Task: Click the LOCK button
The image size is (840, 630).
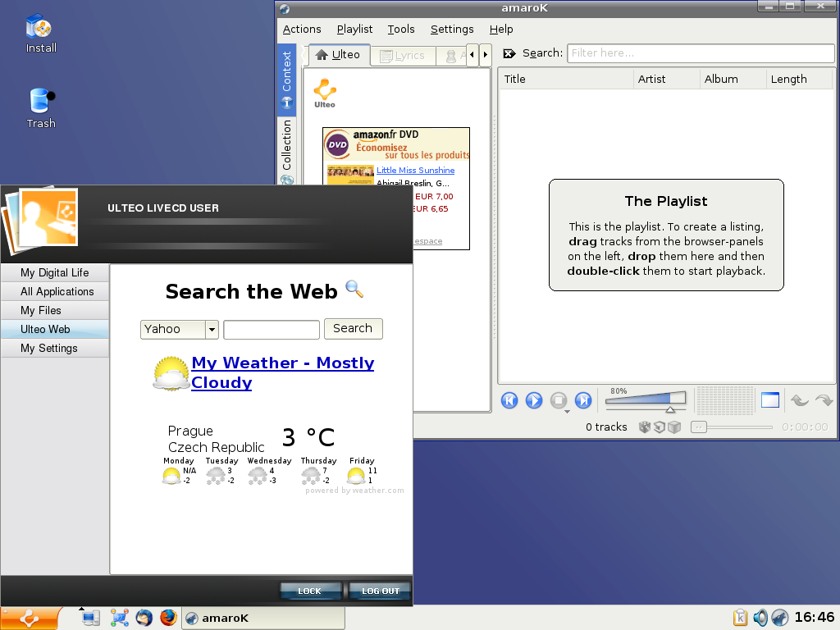Action: tap(310, 591)
